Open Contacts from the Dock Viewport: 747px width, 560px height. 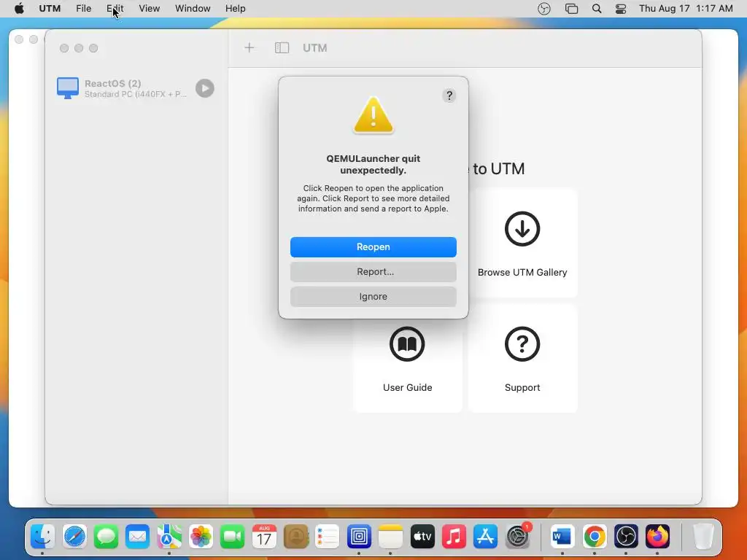(x=296, y=537)
